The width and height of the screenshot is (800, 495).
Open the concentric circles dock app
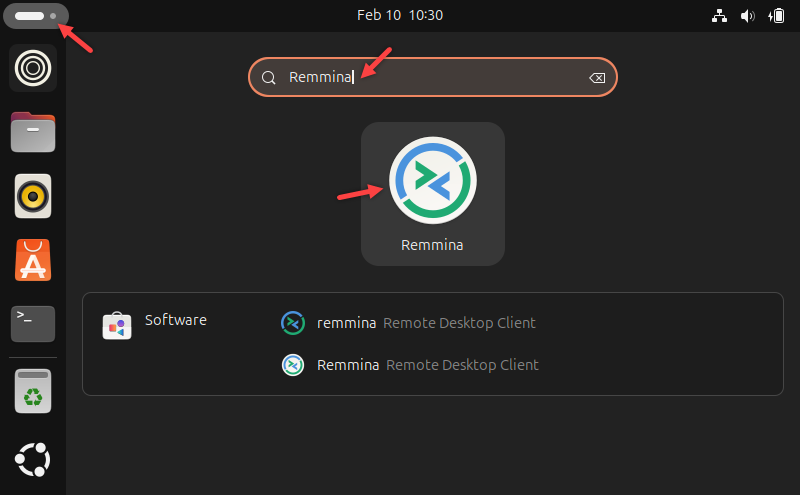(x=33, y=68)
